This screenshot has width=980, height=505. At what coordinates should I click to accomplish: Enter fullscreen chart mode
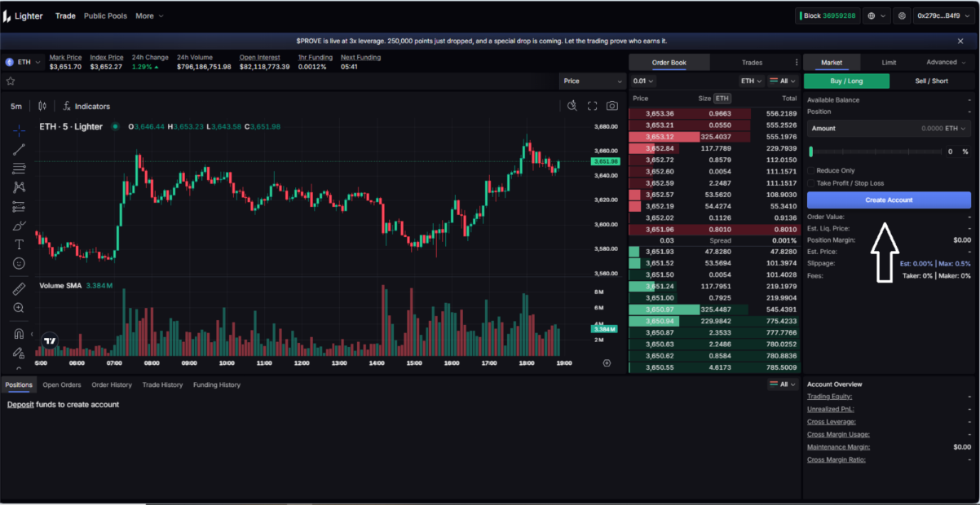point(593,106)
